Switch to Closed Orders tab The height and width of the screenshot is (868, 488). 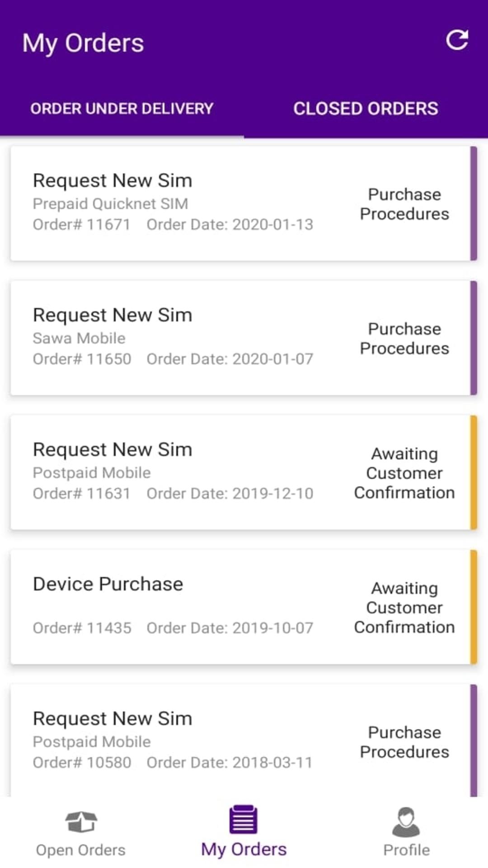366,109
